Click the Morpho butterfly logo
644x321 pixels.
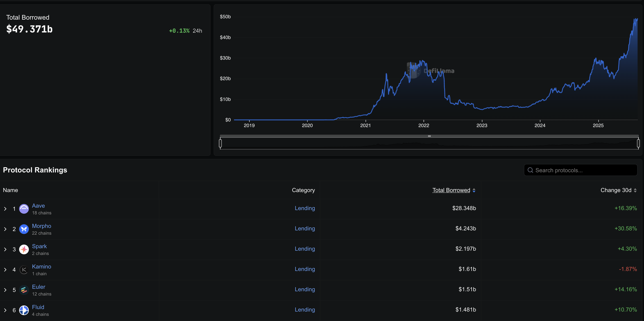(24, 229)
